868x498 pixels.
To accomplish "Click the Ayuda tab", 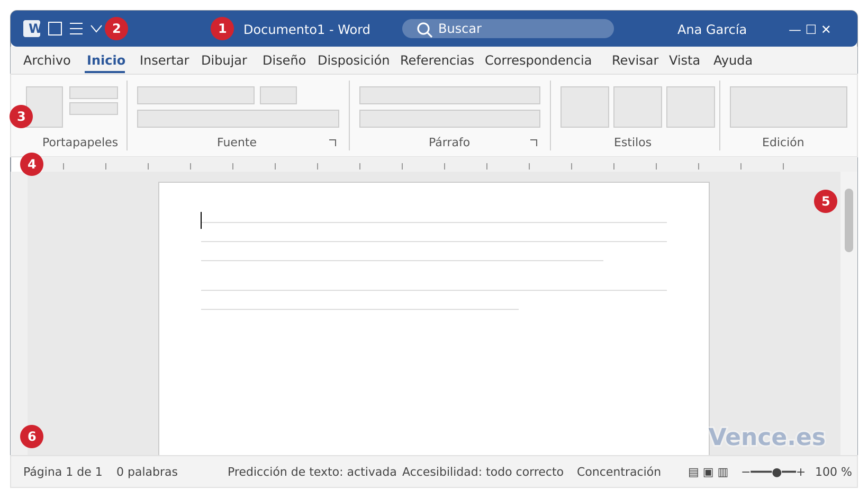I will tap(733, 60).
